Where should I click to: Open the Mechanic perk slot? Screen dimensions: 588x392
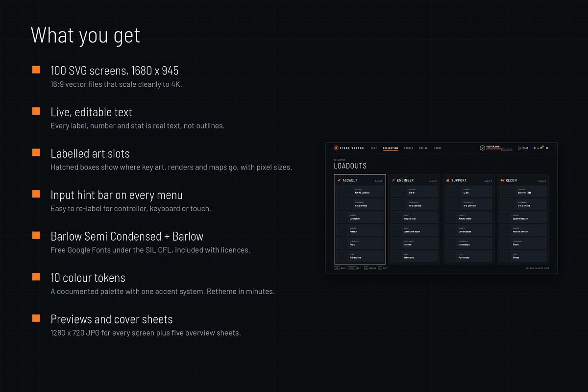415,256
